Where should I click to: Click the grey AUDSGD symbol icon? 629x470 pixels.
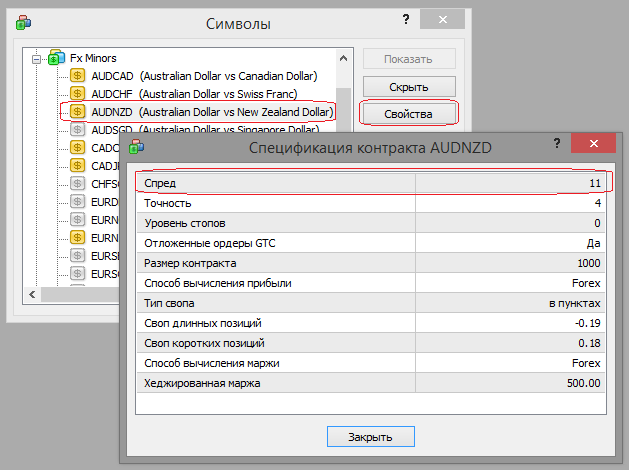pos(77,129)
